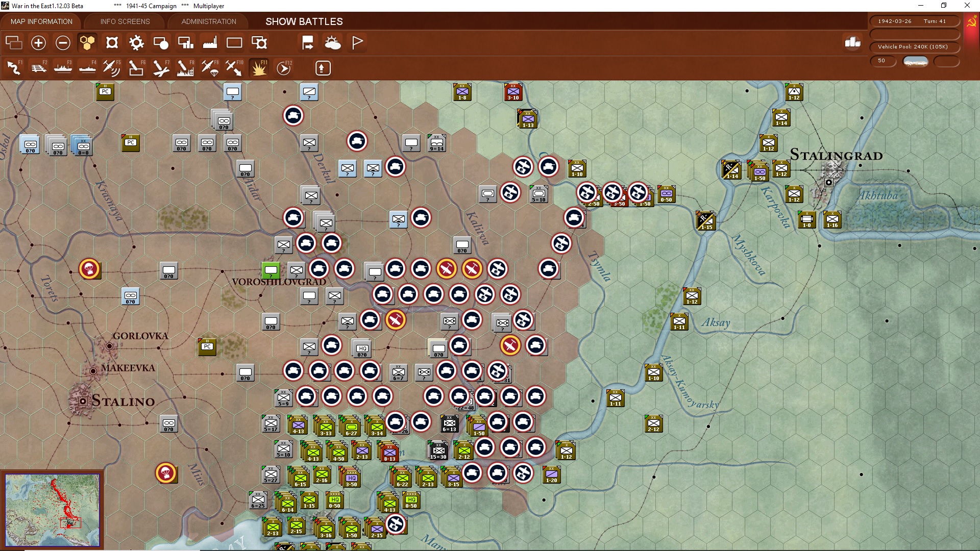Select air transport mode F9
Screen dimensions: 980x551
click(x=210, y=68)
